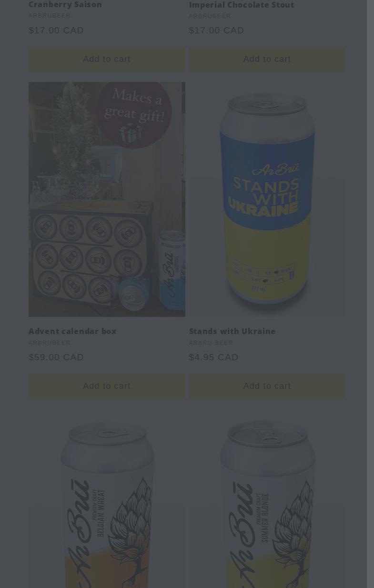Open the Cranberry Saison product link
This screenshot has height=588, width=374.
click(65, 5)
